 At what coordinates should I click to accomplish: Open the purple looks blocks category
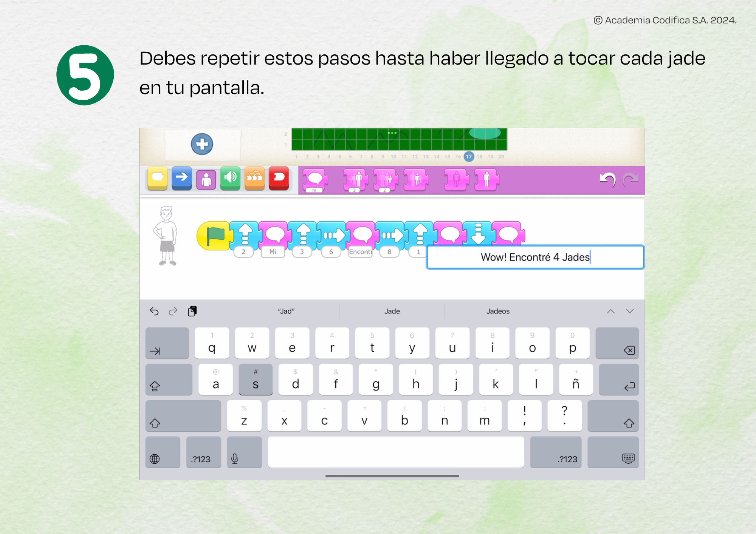(x=206, y=179)
